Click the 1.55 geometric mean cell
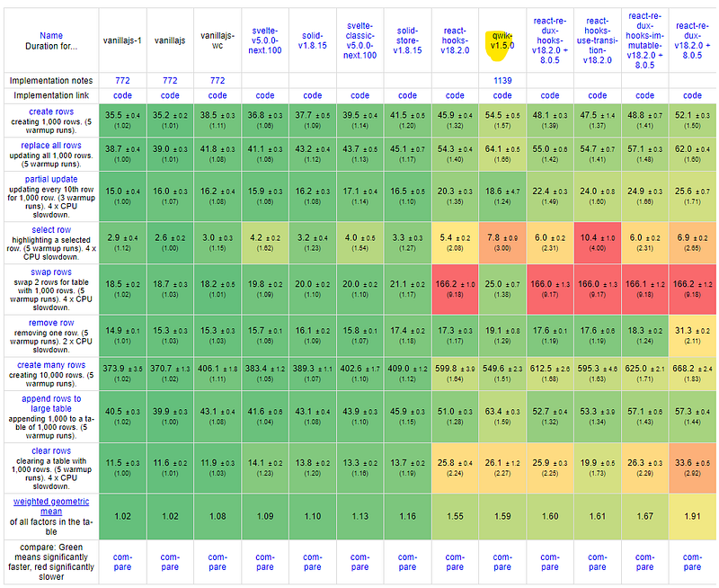719x588 pixels. click(455, 516)
